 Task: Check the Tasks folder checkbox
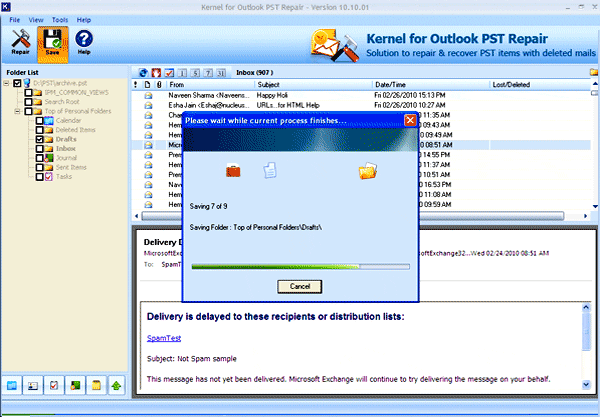[x=39, y=177]
